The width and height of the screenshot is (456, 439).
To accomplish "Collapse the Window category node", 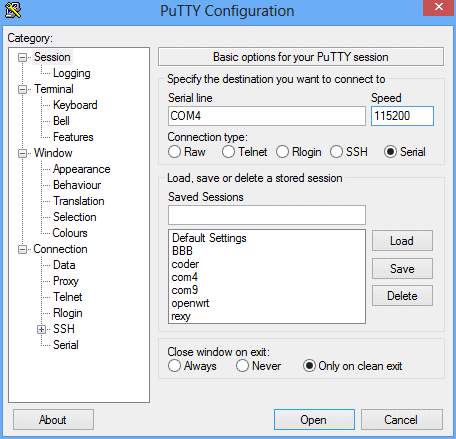I will (x=22, y=153).
